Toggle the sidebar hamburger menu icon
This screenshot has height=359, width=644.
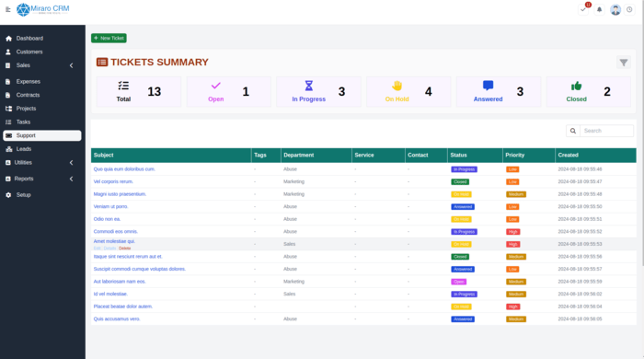tap(7, 9)
